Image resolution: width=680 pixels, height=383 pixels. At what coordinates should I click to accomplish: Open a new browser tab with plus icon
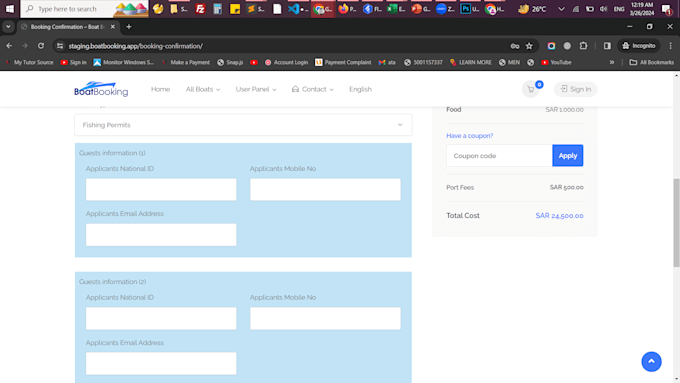tap(129, 26)
